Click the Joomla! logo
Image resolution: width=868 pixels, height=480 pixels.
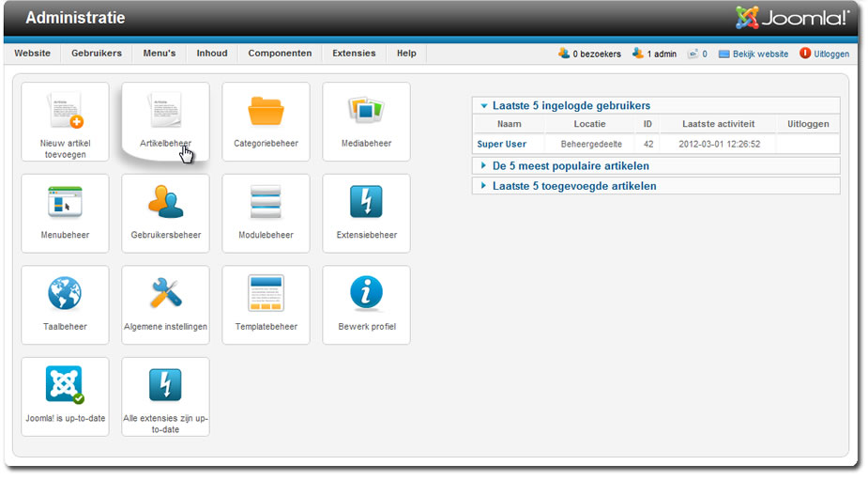[x=792, y=18]
